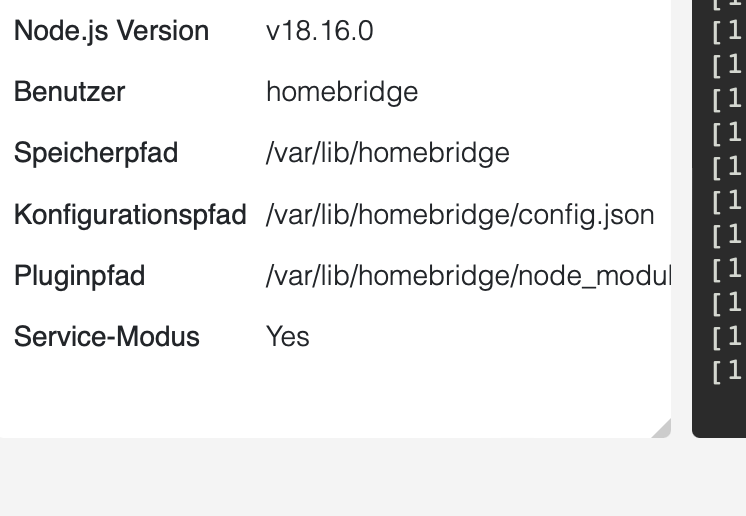The image size is (746, 516).
Task: Click the Service-Modus label
Action: click(106, 337)
